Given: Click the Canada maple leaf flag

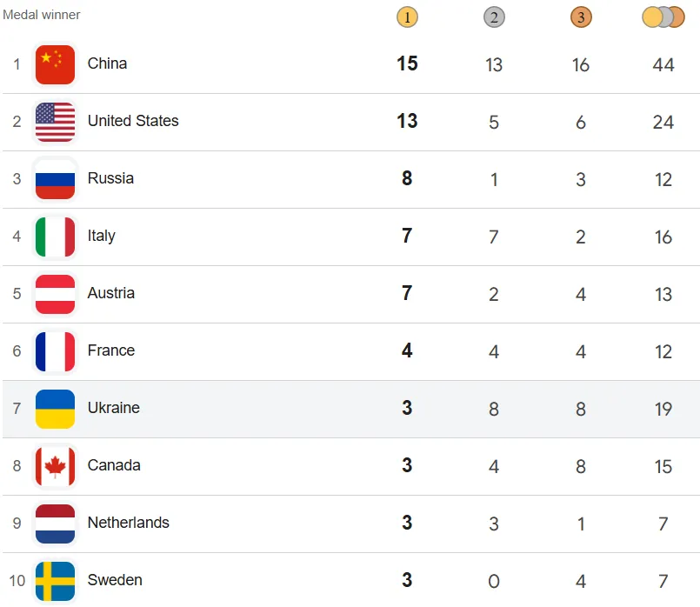Looking at the screenshot, I should (x=55, y=466).
